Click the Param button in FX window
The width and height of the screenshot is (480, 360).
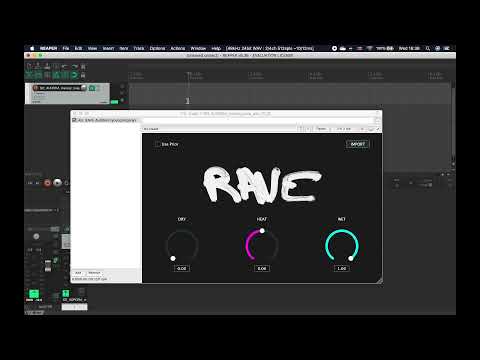(x=321, y=129)
